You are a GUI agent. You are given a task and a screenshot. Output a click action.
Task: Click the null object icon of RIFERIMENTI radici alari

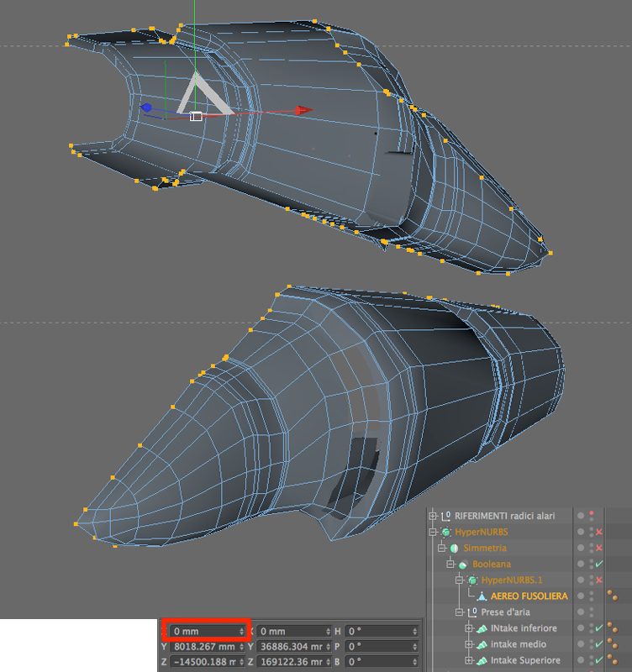(446, 516)
